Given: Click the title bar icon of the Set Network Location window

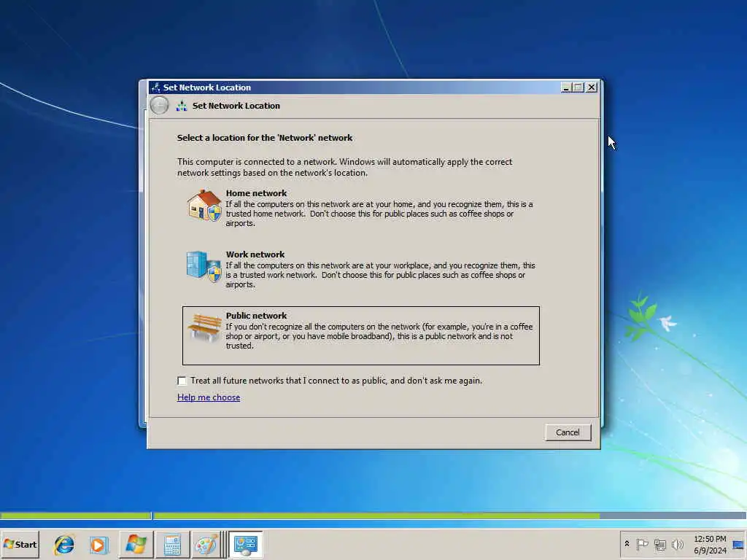Looking at the screenshot, I should pyautogui.click(x=155, y=87).
